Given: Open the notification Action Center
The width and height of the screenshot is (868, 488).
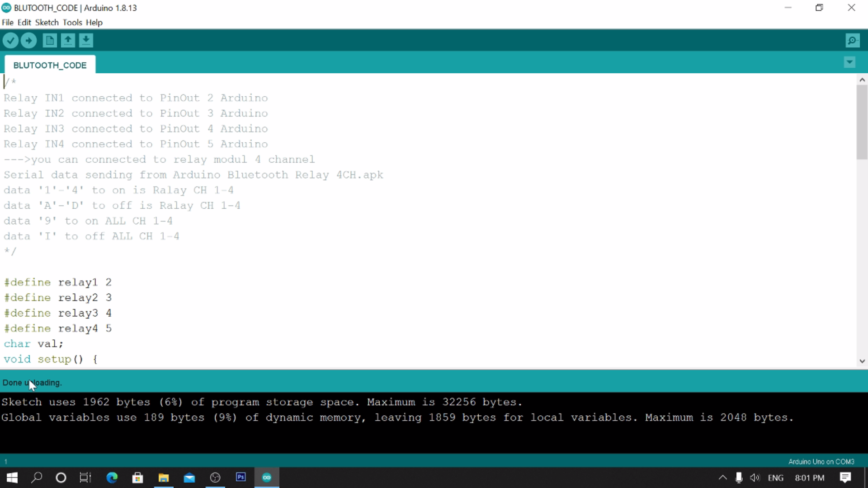Looking at the screenshot, I should click(x=845, y=478).
